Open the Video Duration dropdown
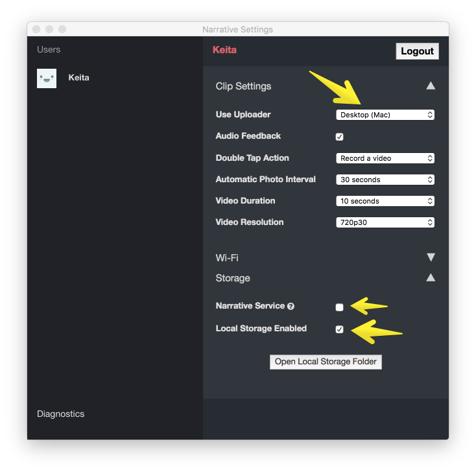The width and height of the screenshot is (476, 472). click(385, 201)
